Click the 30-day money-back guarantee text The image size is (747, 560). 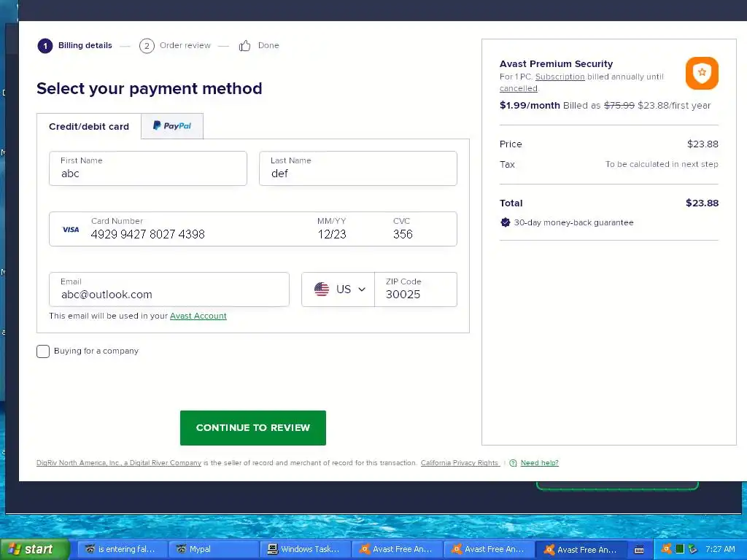(573, 222)
